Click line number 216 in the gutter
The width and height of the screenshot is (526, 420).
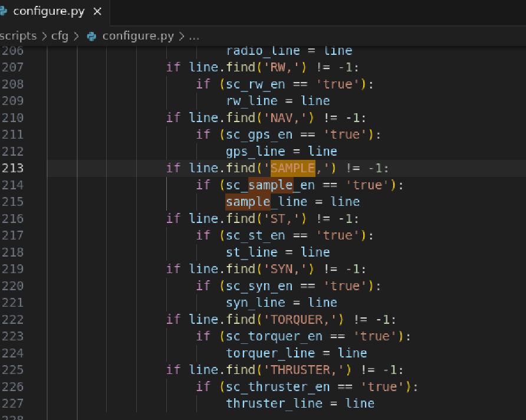pyautogui.click(x=12, y=219)
